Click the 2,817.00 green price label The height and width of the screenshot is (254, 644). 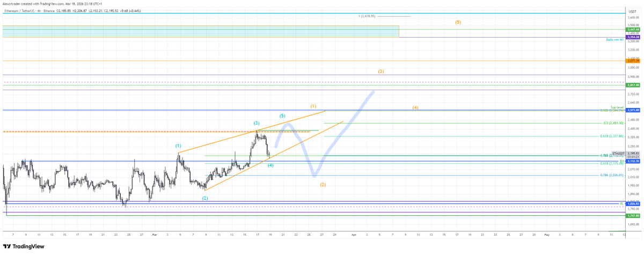coord(633,85)
